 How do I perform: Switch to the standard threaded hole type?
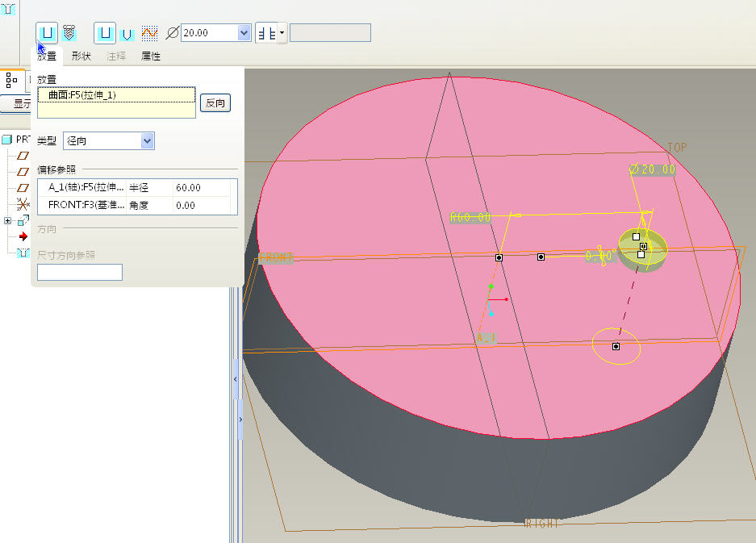pyautogui.click(x=69, y=33)
